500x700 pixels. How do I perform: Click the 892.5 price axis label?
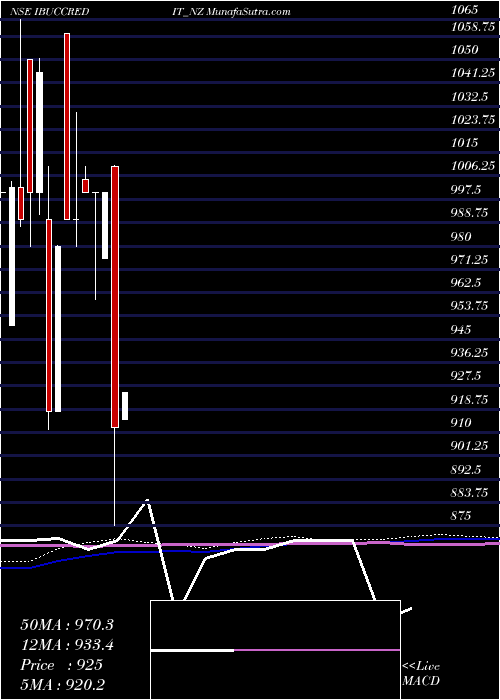tap(466, 469)
